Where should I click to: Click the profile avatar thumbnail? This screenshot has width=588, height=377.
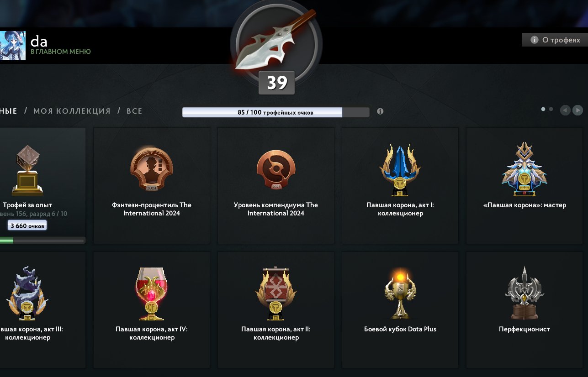coord(12,46)
